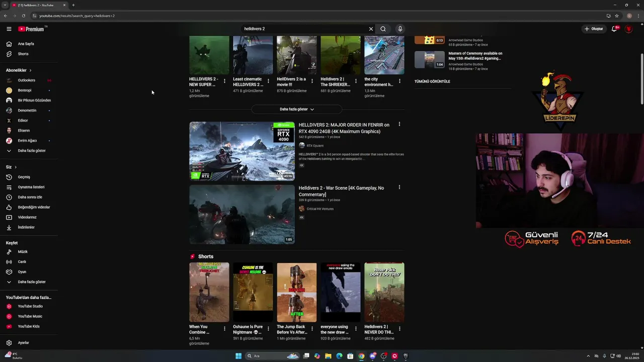The height and width of the screenshot is (362, 644).
Task: Click the page vertical scrollbar
Action: [x=641, y=78]
